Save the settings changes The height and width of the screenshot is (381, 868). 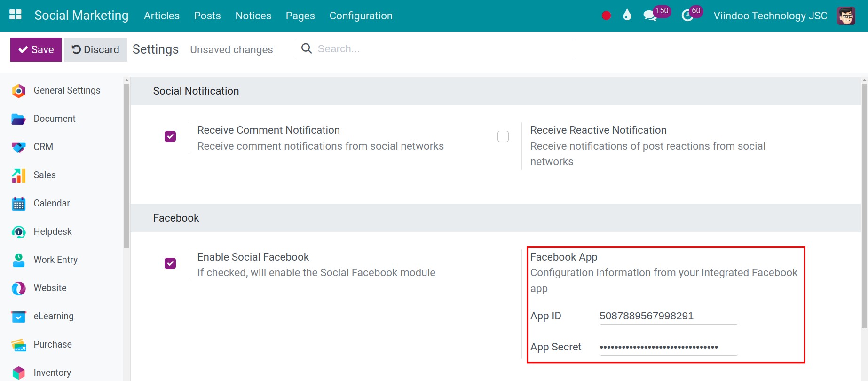click(36, 49)
